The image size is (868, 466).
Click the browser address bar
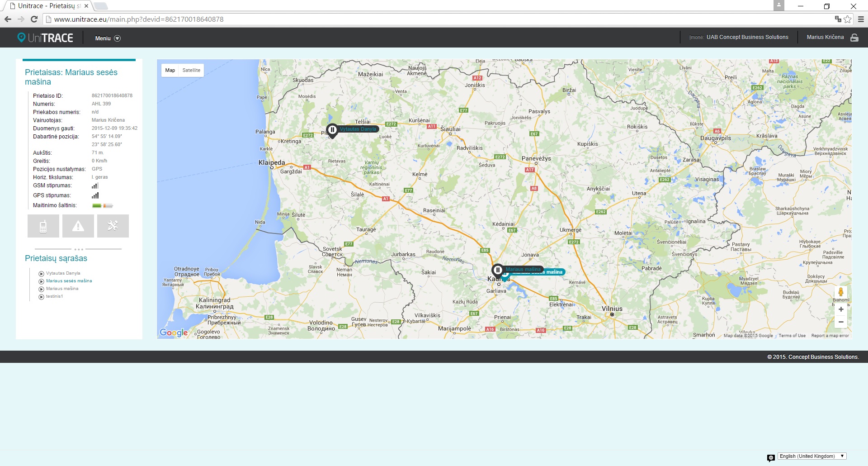[x=439, y=19]
